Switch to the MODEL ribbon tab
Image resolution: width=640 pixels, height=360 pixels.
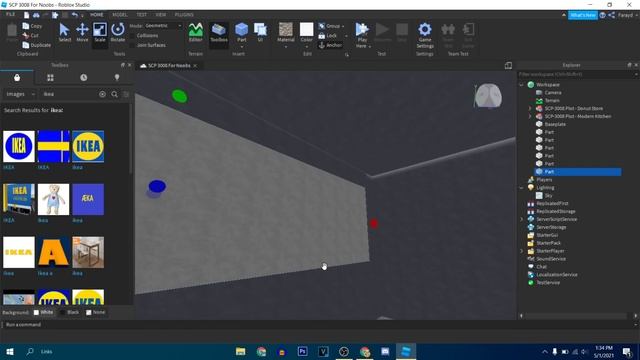pyautogui.click(x=120, y=15)
